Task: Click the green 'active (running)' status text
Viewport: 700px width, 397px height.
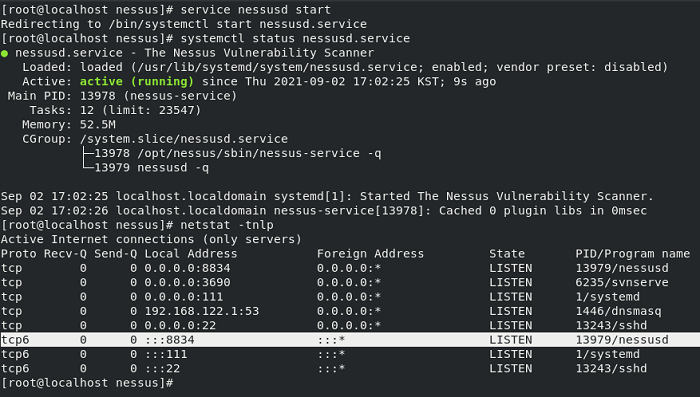Action: (x=137, y=82)
